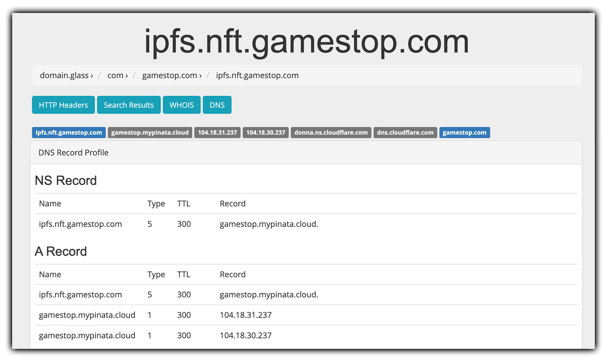
Task: Click the A Record heading
Action: 61,251
